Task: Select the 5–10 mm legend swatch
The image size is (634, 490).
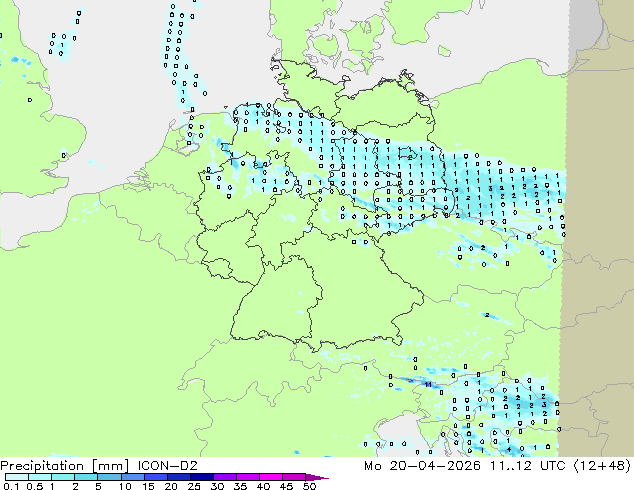Action: pos(109,477)
